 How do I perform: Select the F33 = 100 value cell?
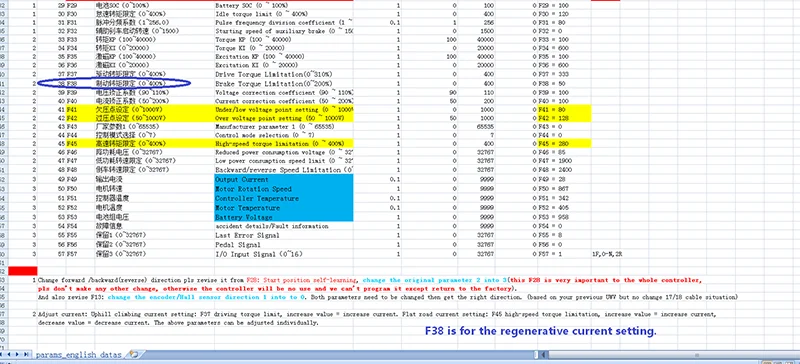tap(564, 39)
